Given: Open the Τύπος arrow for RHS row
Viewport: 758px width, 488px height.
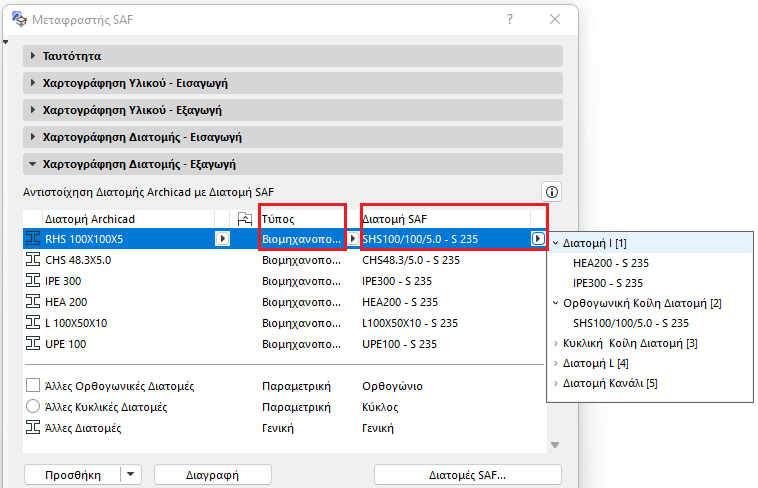Looking at the screenshot, I should click(353, 238).
